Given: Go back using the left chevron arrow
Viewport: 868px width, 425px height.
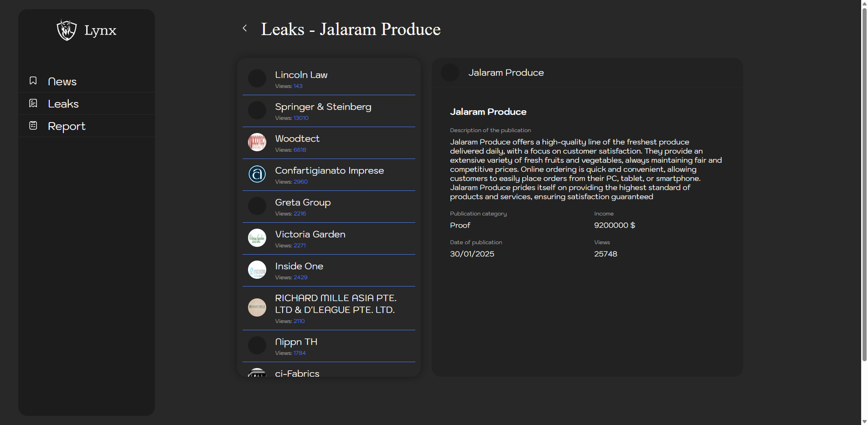Looking at the screenshot, I should pyautogui.click(x=245, y=28).
